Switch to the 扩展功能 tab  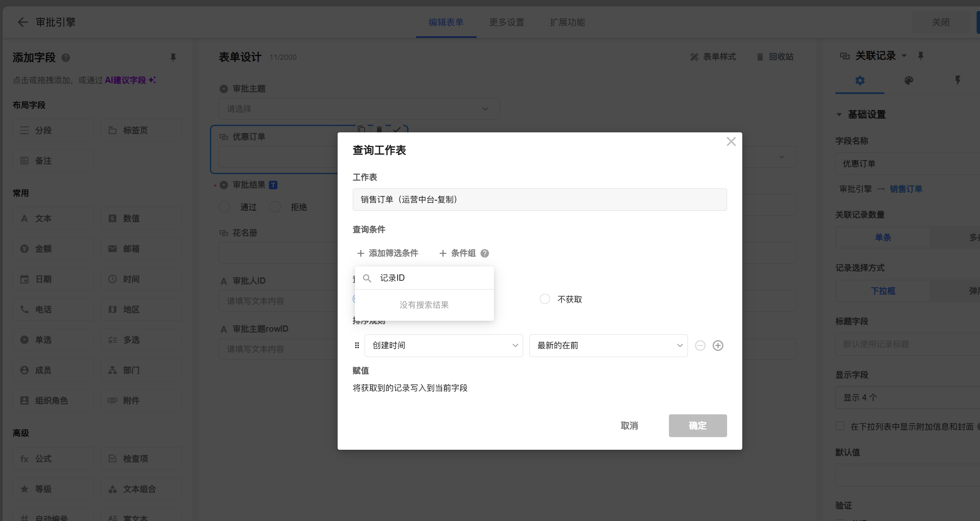point(567,22)
